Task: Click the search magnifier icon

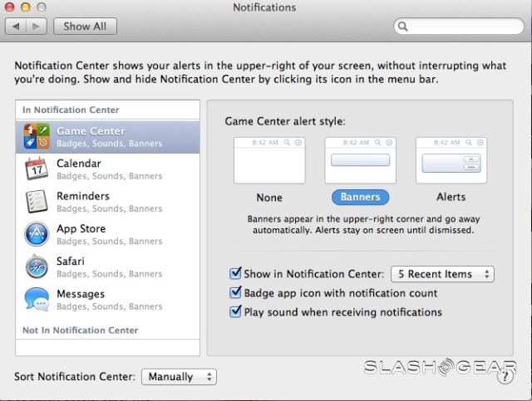Action: [403, 27]
